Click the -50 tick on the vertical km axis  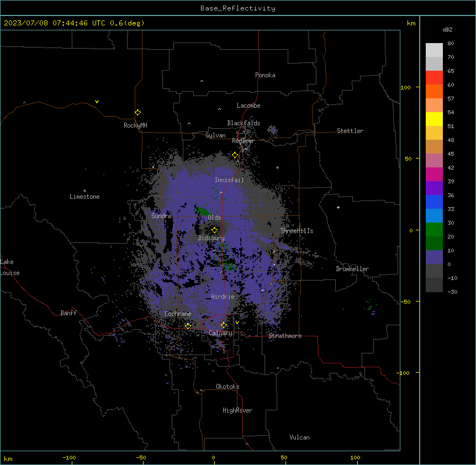pyautogui.click(x=405, y=302)
